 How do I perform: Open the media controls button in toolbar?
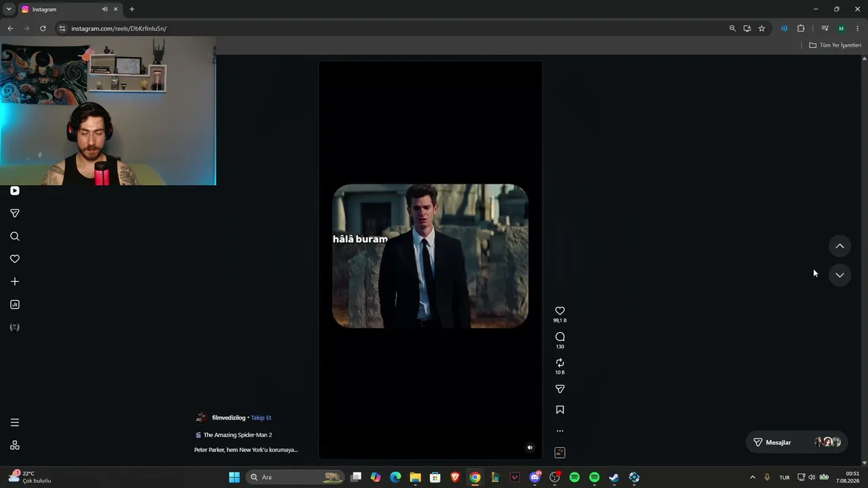pos(825,28)
